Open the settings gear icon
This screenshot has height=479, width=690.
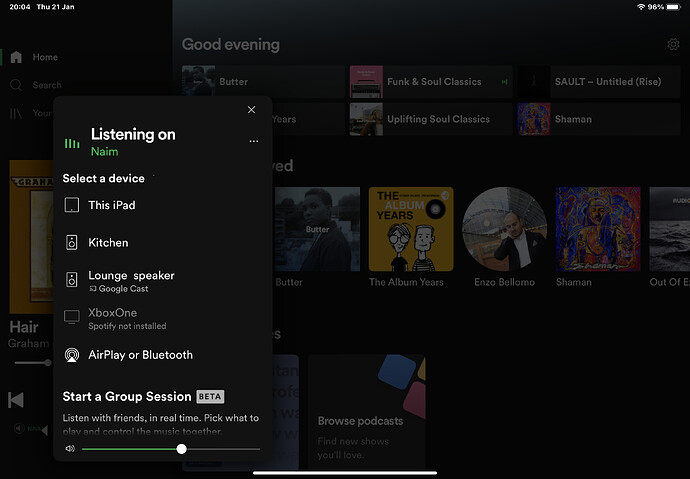point(673,44)
